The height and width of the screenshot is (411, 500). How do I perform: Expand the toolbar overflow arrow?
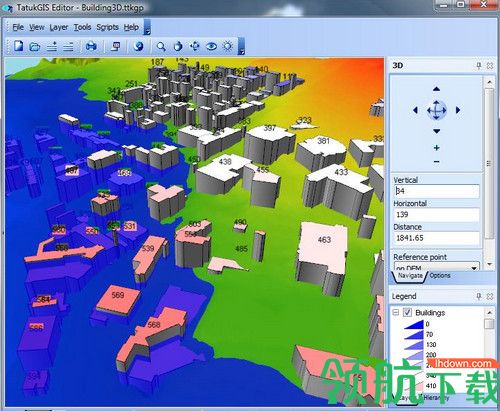(x=241, y=46)
